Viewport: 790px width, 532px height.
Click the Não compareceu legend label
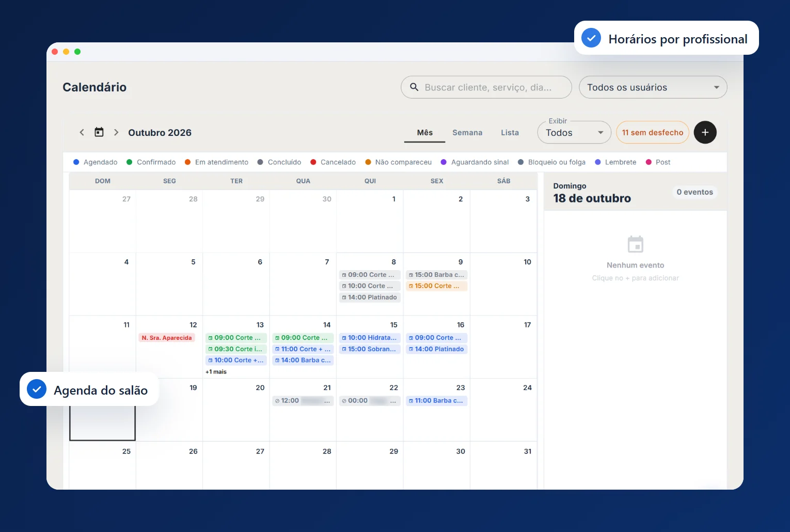click(403, 162)
